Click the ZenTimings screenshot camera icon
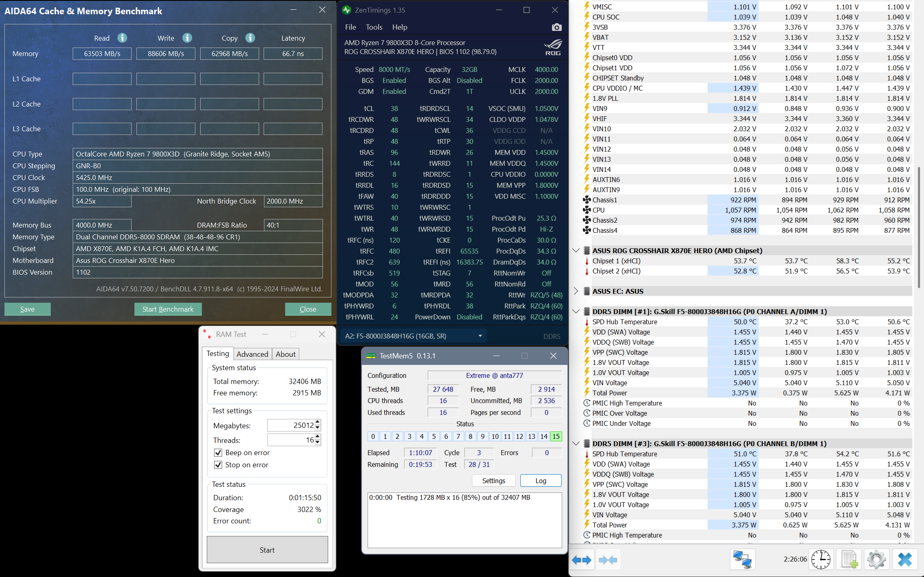 click(x=556, y=27)
